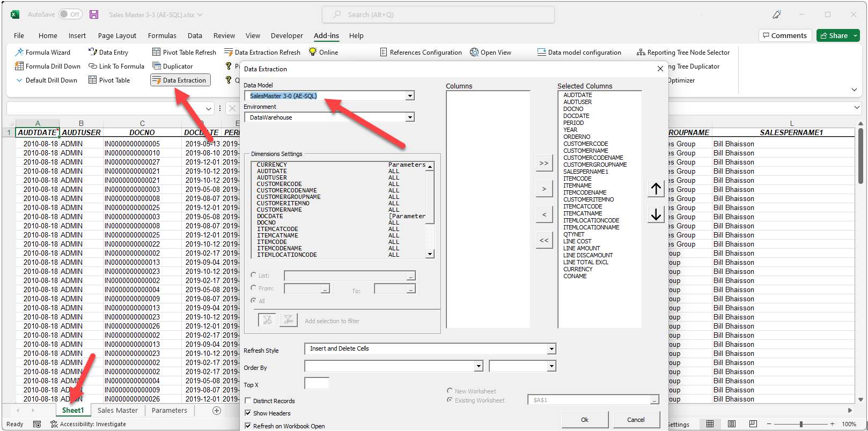Image resolution: width=868 pixels, height=431 pixels.
Task: Cancel the Data Extraction dialog
Action: 636,420
